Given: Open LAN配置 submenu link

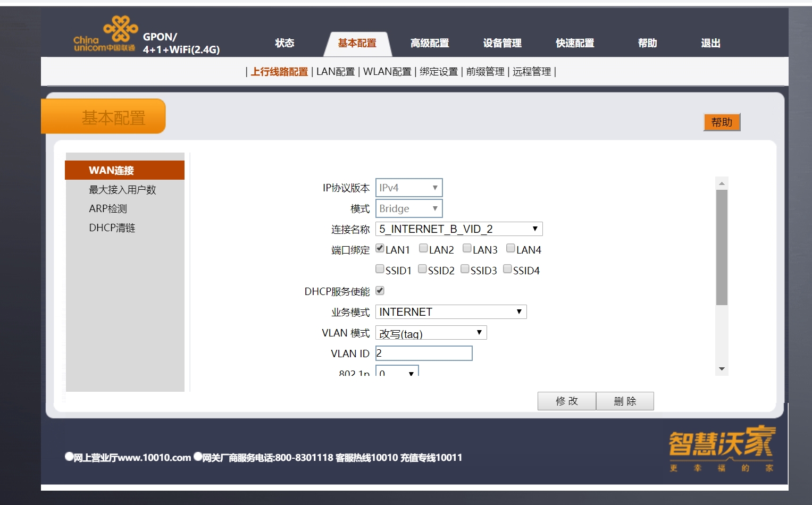Looking at the screenshot, I should tap(336, 72).
